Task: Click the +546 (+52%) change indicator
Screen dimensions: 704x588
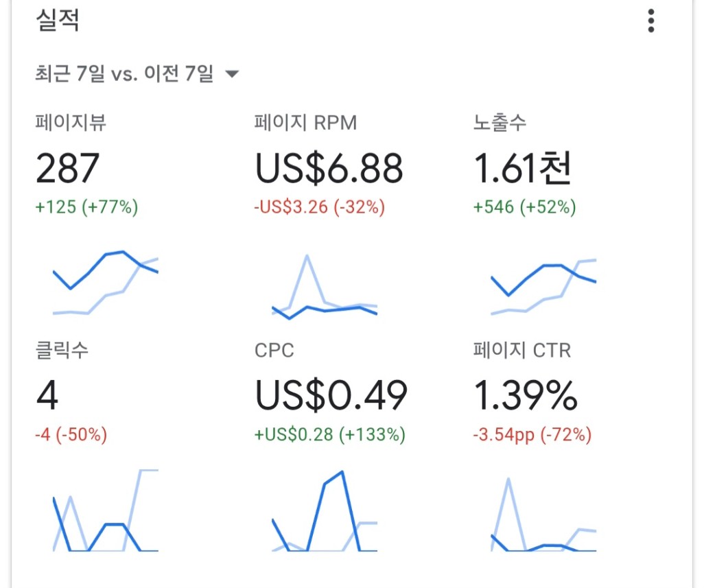Action: [x=525, y=207]
